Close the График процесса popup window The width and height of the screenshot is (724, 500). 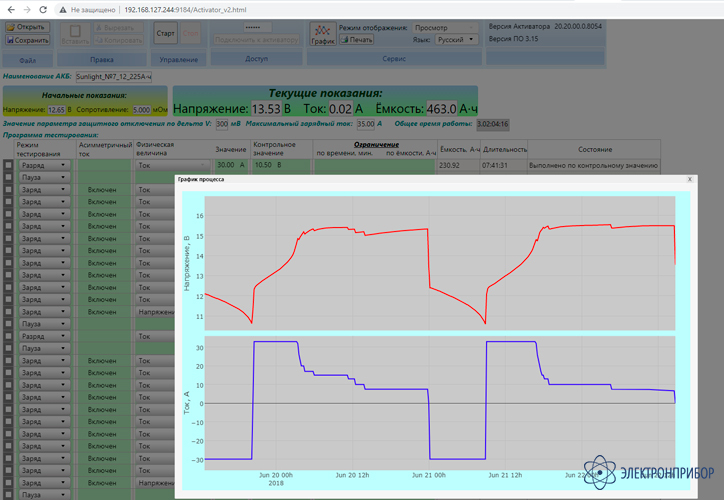tap(690, 179)
